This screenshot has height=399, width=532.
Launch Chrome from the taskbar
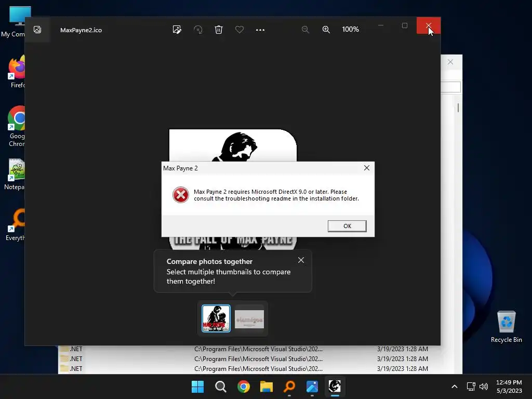243,387
